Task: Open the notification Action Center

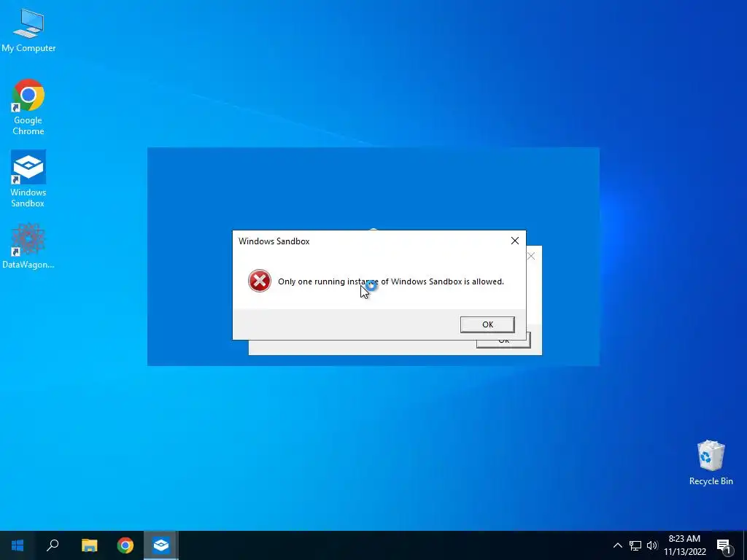Action: [724, 545]
